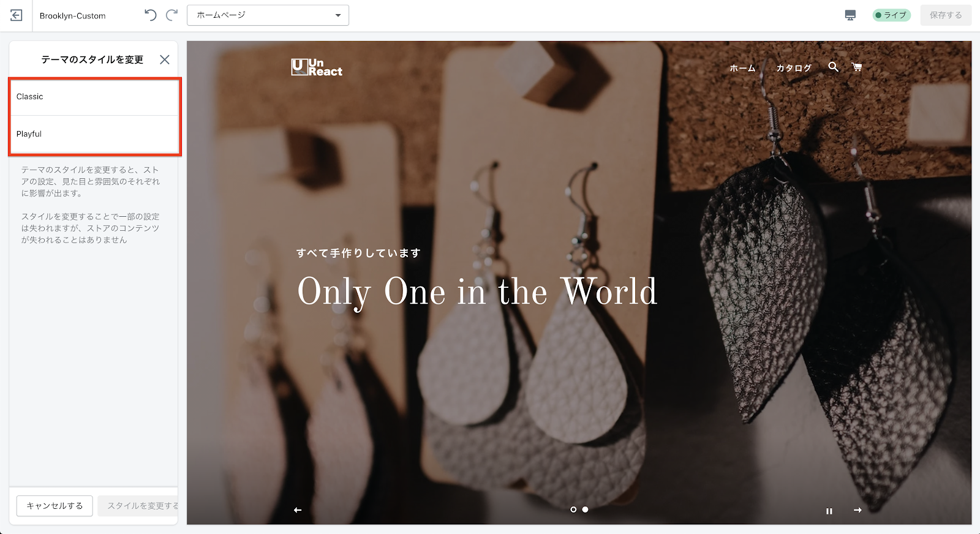
Task: Open the カタログ navigation link
Action: (794, 68)
